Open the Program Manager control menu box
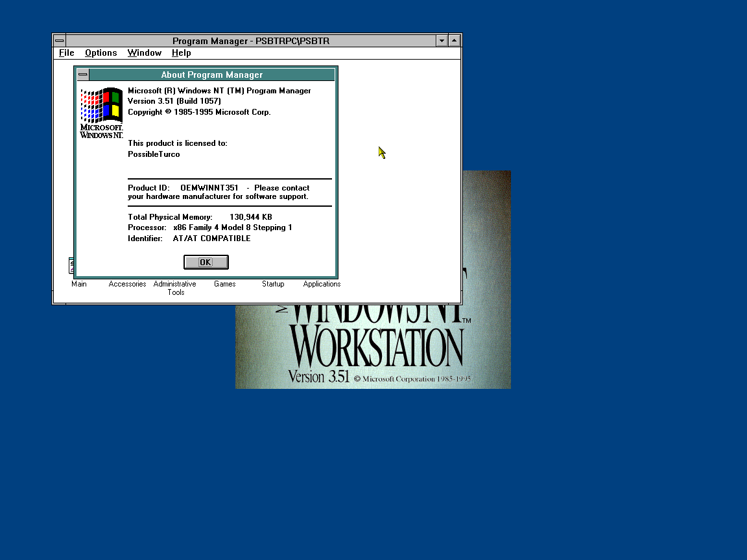This screenshot has height=560, width=747. 59,40
